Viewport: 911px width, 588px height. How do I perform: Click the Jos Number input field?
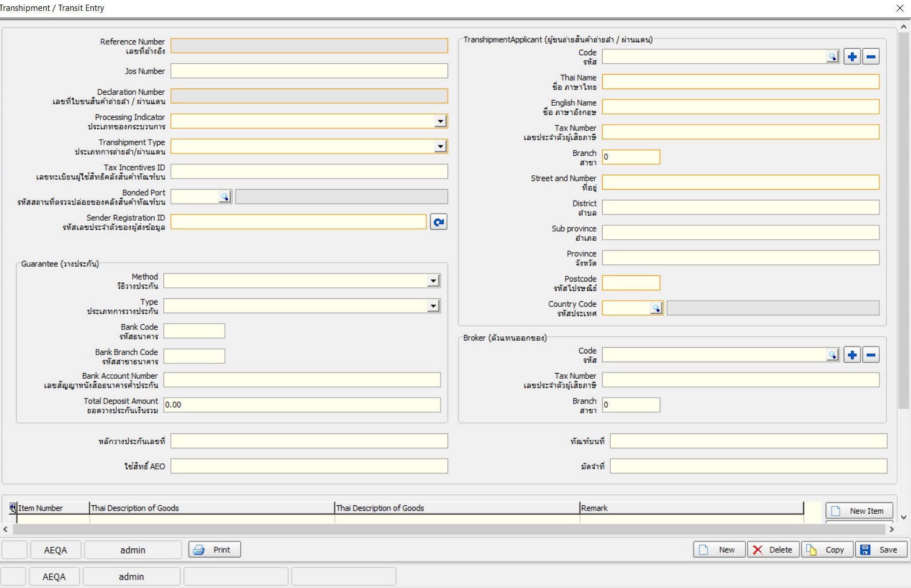[309, 71]
